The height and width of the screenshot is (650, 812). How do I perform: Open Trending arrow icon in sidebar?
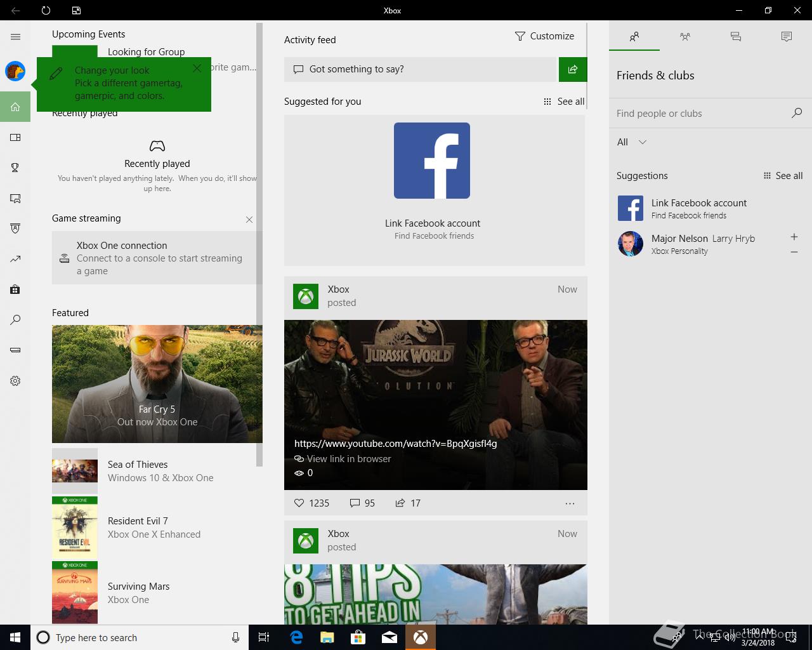point(15,259)
